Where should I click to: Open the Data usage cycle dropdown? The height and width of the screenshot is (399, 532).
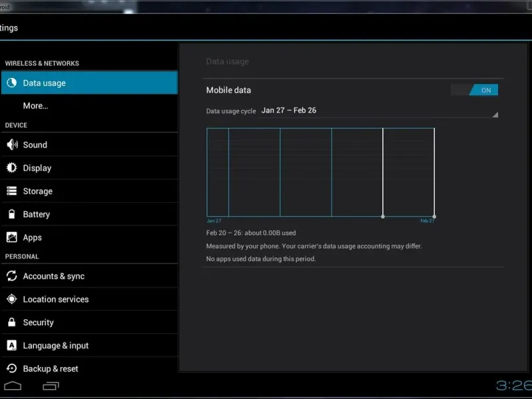(x=378, y=110)
